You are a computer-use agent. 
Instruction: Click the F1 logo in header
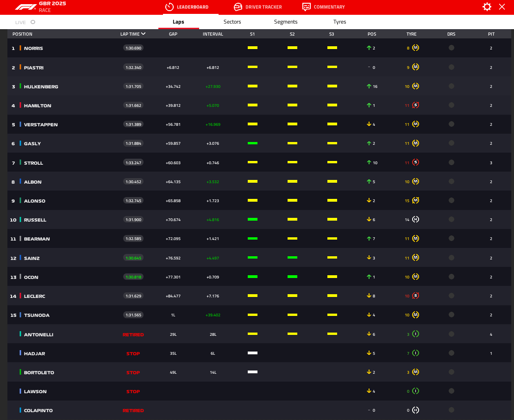click(x=26, y=7)
